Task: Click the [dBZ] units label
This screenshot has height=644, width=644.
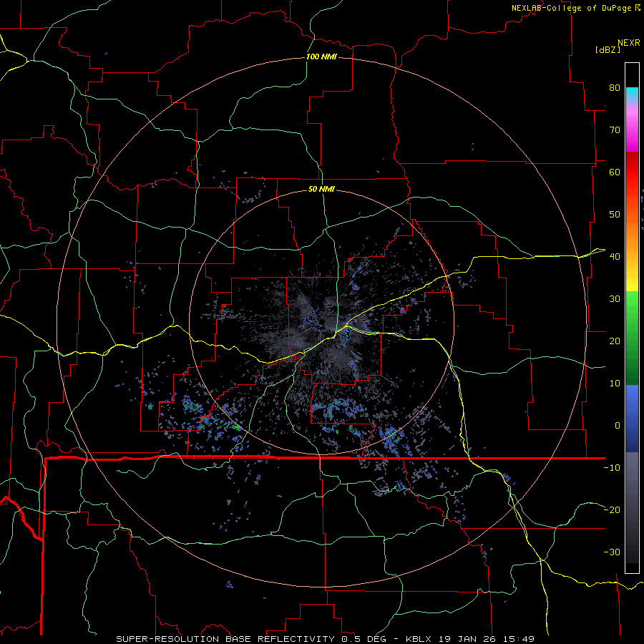Action: 608,49
